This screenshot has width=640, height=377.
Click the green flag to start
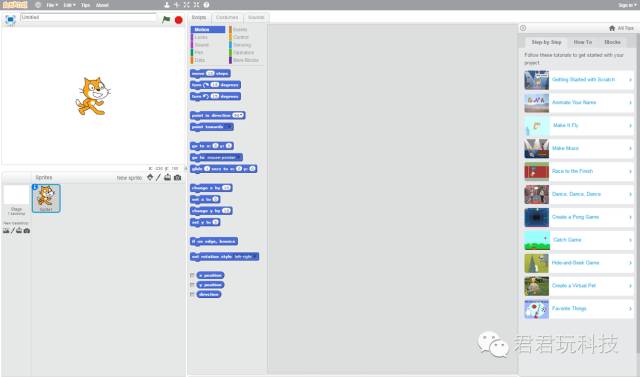coord(166,19)
